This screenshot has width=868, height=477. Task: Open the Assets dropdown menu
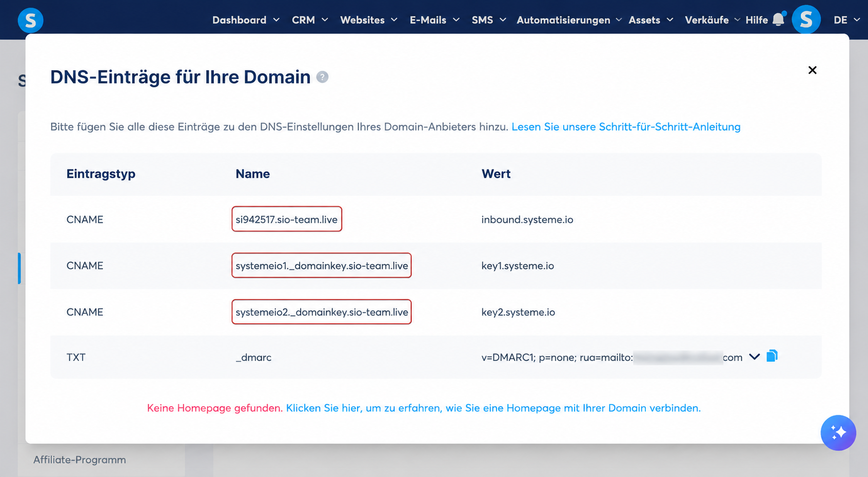tap(650, 20)
